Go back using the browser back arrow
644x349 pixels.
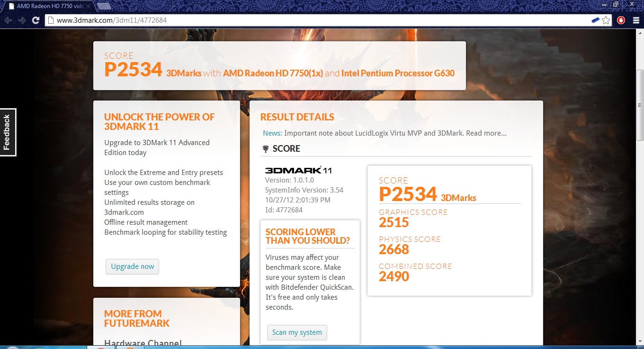(x=8, y=20)
